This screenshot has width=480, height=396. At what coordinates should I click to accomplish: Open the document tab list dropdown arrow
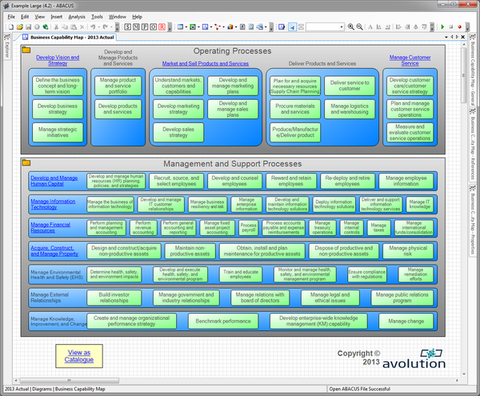(446, 37)
